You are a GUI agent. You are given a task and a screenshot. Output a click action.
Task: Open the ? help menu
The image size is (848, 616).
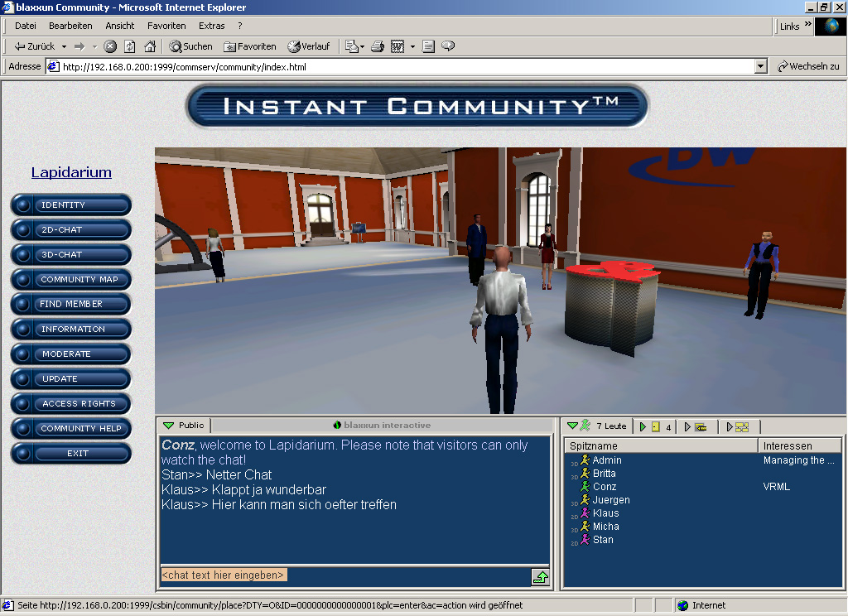239,26
